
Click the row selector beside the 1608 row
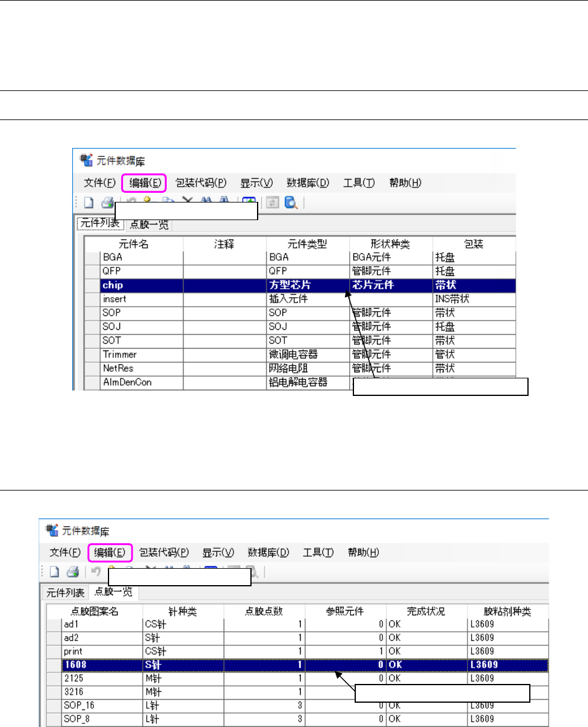point(54,665)
